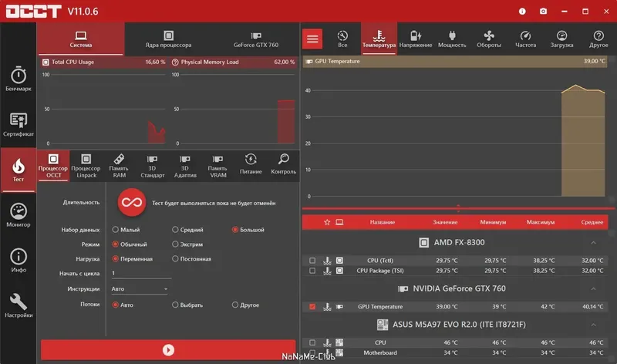617x364 pixels.
Task: Click the favorites star column header
Action: click(x=327, y=222)
